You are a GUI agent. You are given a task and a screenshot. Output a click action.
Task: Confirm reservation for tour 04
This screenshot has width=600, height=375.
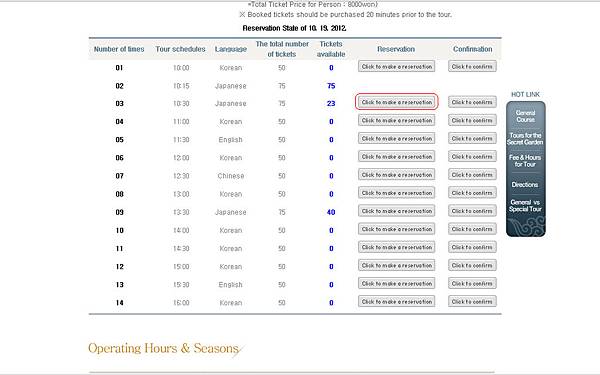[472, 121]
